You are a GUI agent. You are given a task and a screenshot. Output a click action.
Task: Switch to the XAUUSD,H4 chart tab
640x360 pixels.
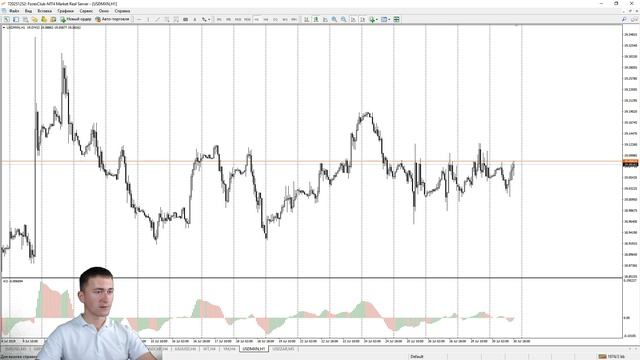click(x=186, y=349)
